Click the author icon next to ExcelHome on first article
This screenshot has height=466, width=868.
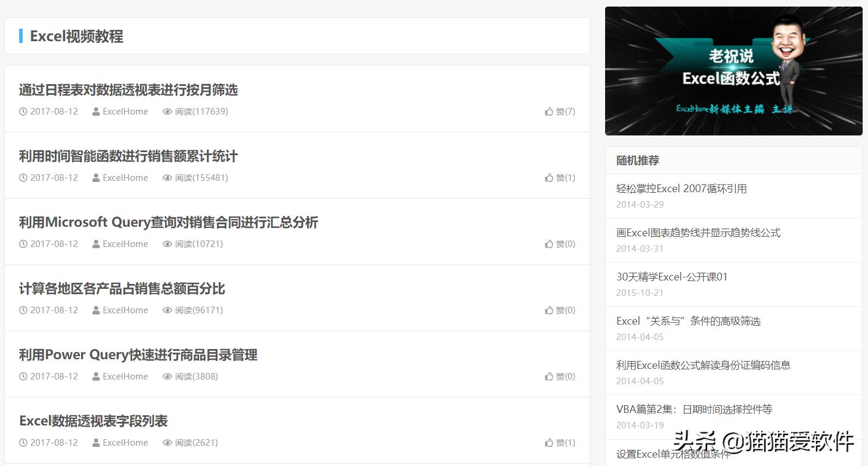coord(96,111)
